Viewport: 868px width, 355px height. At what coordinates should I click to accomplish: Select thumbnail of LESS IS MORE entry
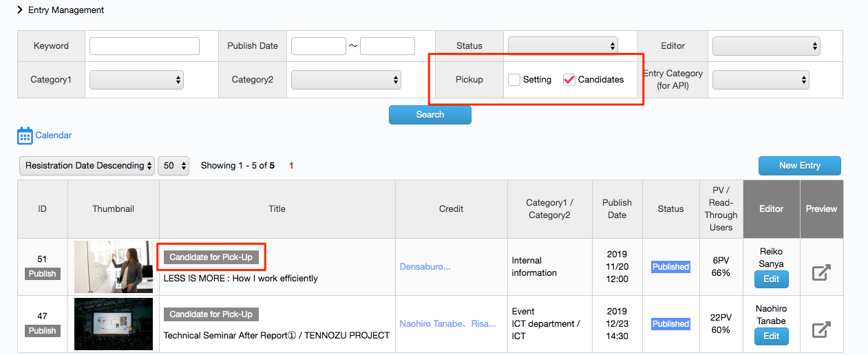114,267
